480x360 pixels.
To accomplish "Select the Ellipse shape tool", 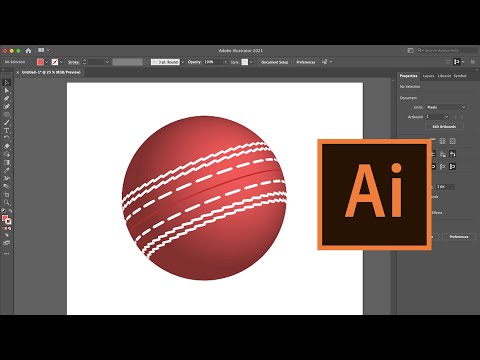I will pos(7,114).
